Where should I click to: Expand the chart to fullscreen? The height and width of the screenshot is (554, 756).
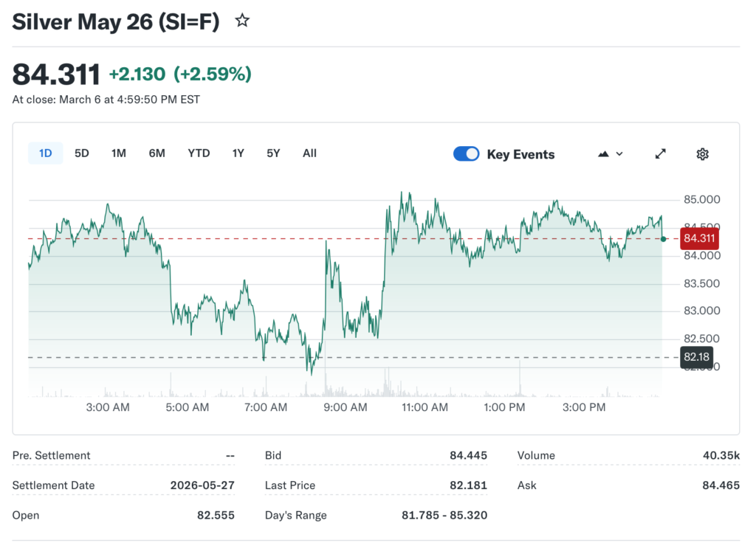[660, 153]
